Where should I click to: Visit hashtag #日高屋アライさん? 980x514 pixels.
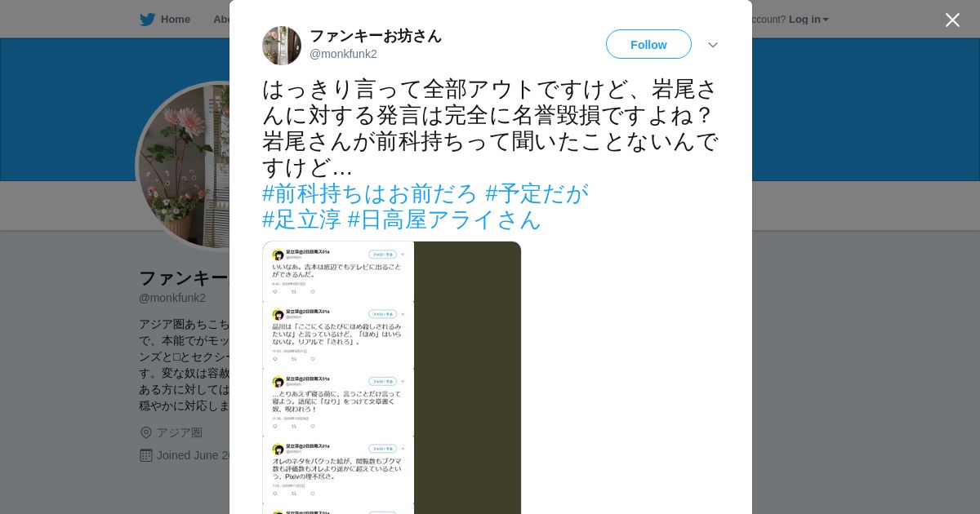pos(444,219)
